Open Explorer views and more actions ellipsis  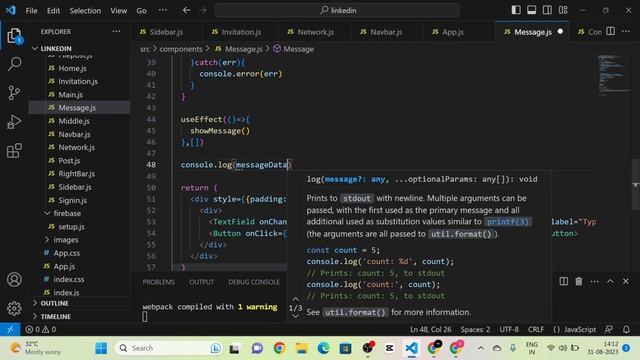(x=116, y=31)
